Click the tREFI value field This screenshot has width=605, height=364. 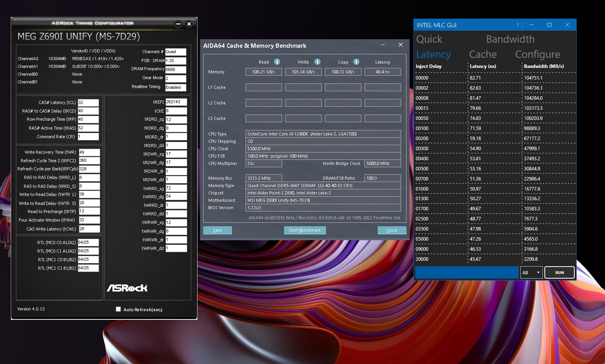(176, 102)
